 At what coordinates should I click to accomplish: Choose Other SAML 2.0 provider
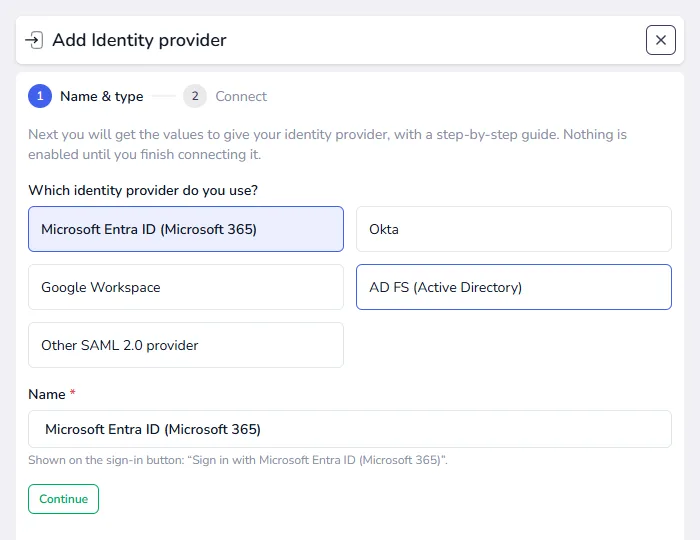[186, 345]
